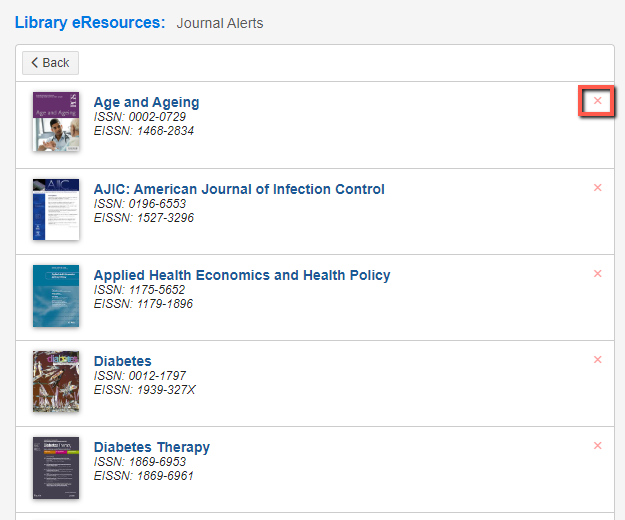
Task: Click the Diabetes Therapy cover thumbnail
Action: click(x=56, y=468)
